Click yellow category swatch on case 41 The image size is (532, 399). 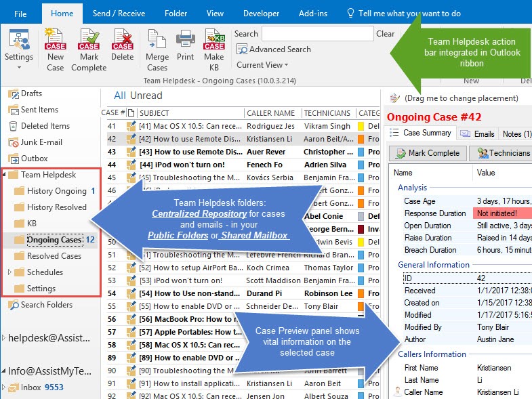pyautogui.click(x=361, y=126)
